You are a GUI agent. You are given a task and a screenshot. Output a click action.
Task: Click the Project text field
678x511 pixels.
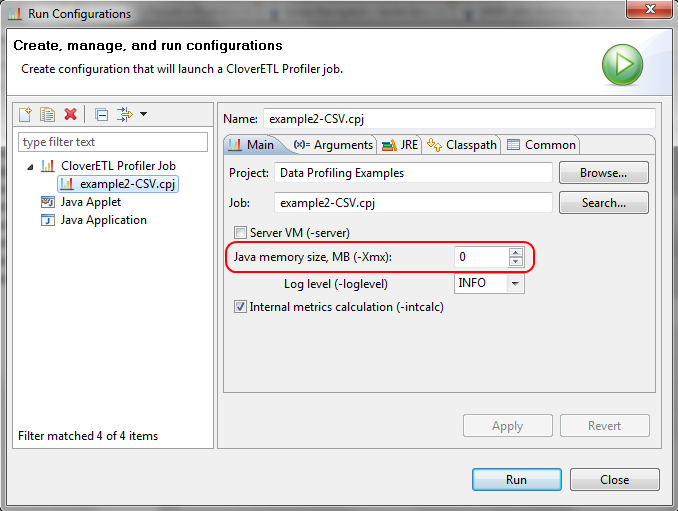point(413,173)
